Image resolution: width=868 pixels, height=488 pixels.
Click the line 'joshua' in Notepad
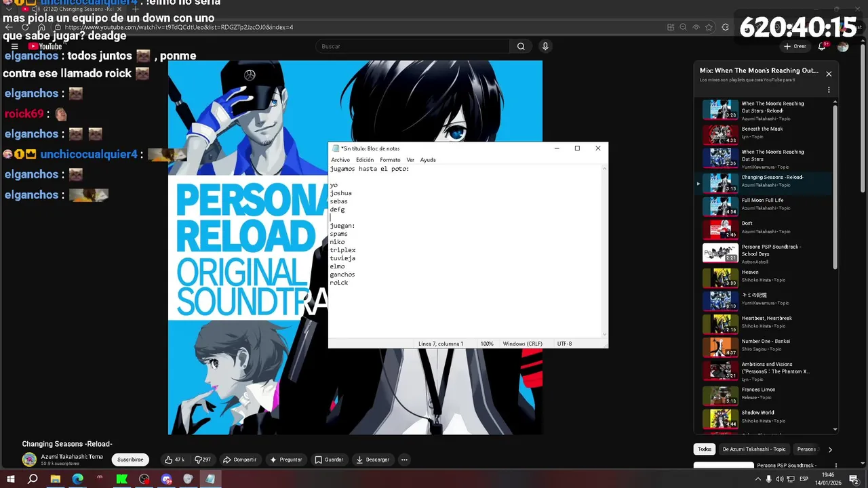340,193
